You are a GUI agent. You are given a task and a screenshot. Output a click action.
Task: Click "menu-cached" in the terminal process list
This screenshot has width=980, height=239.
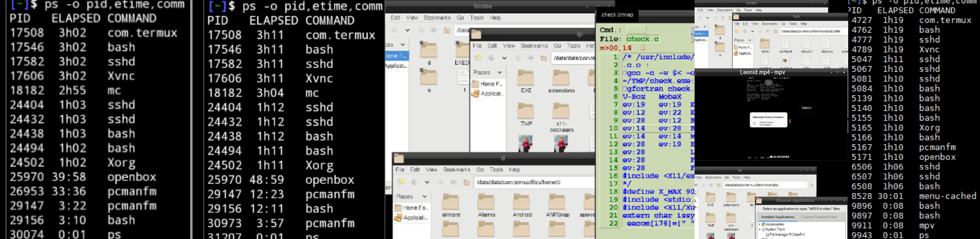(x=947, y=196)
